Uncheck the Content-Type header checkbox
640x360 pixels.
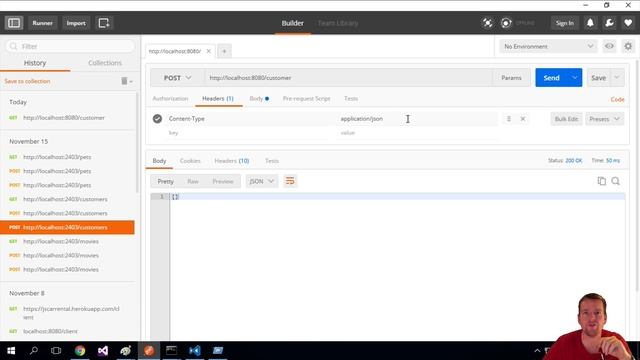coord(158,119)
